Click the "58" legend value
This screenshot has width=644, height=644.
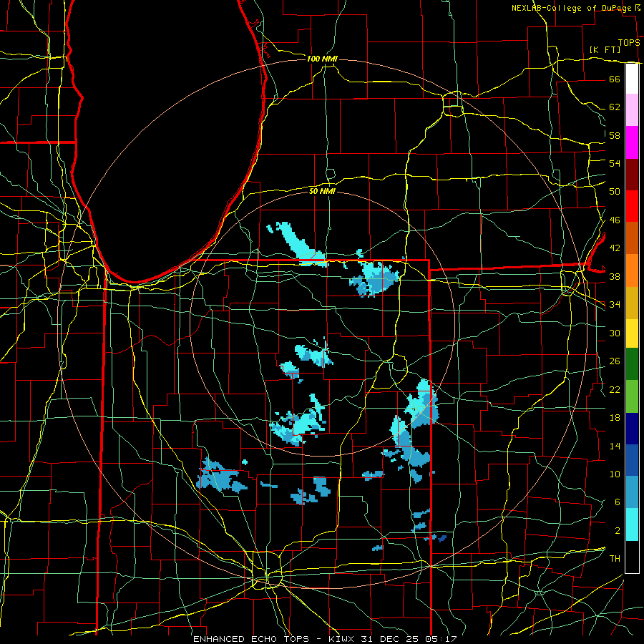pos(615,135)
